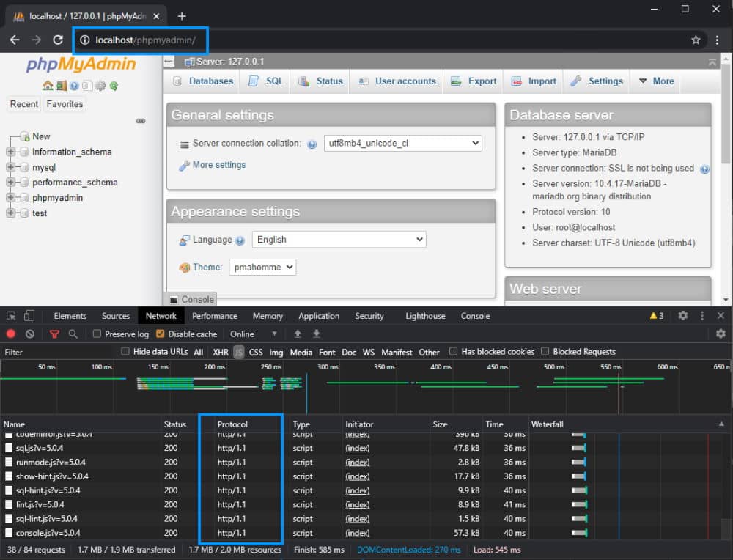Select the Theme pmahomme combo box
The width and height of the screenshot is (733, 560).
(262, 267)
